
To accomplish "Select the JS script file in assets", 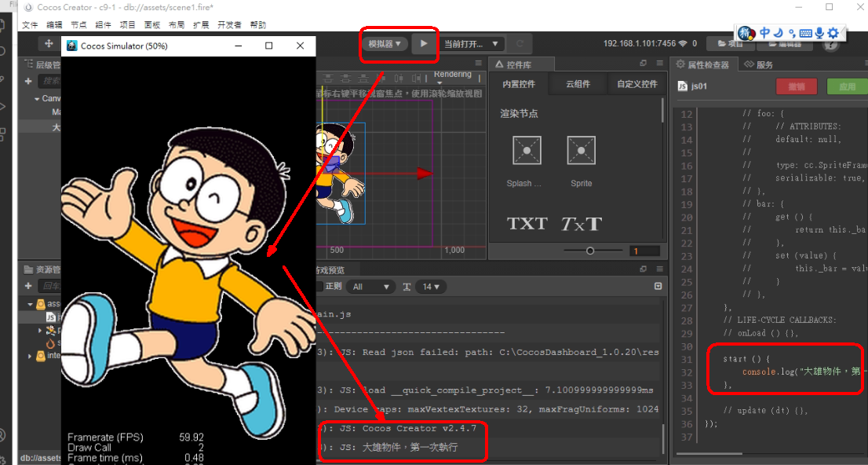I will pos(50,317).
